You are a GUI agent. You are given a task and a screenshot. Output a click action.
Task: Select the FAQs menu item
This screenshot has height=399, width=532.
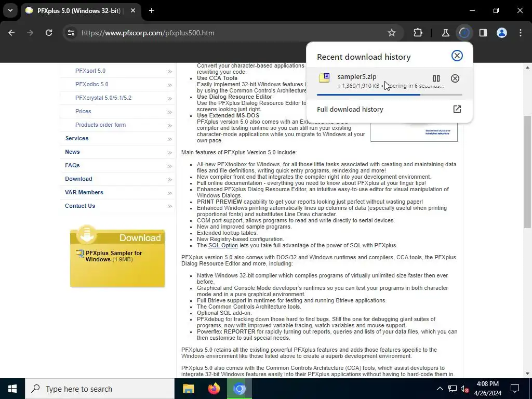pyautogui.click(x=72, y=165)
